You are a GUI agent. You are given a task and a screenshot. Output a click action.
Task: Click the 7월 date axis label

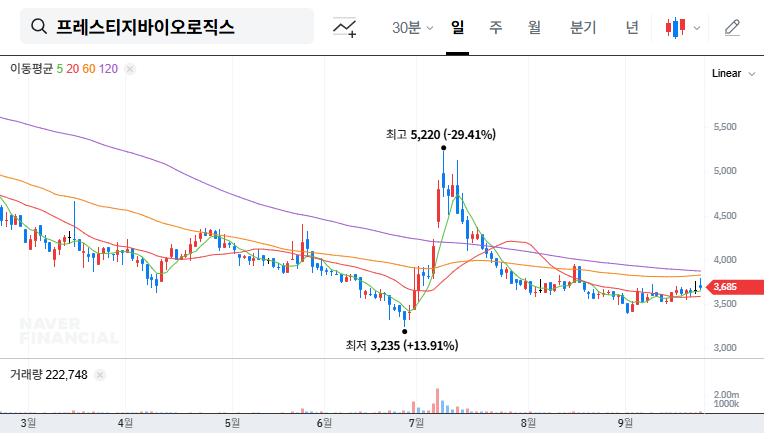pos(416,423)
